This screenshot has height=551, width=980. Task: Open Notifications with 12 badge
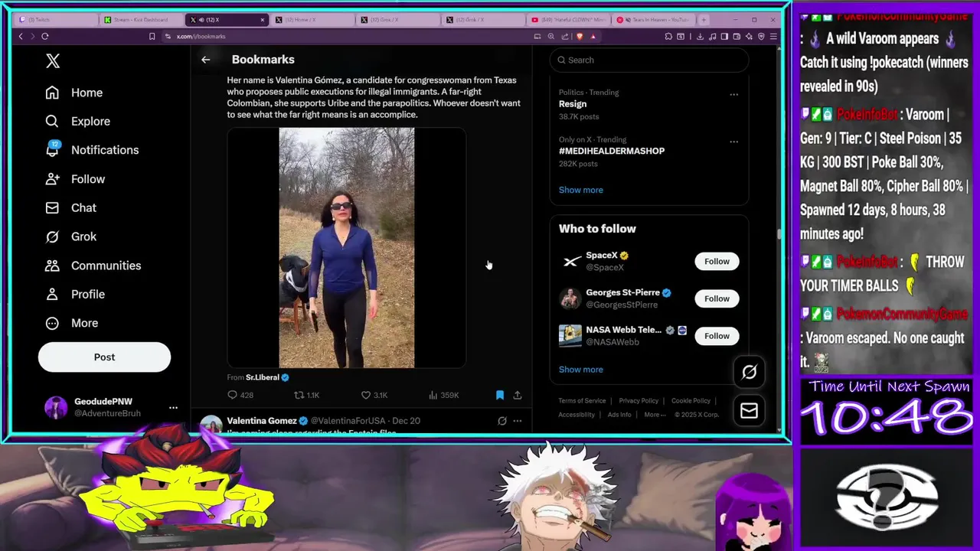92,150
